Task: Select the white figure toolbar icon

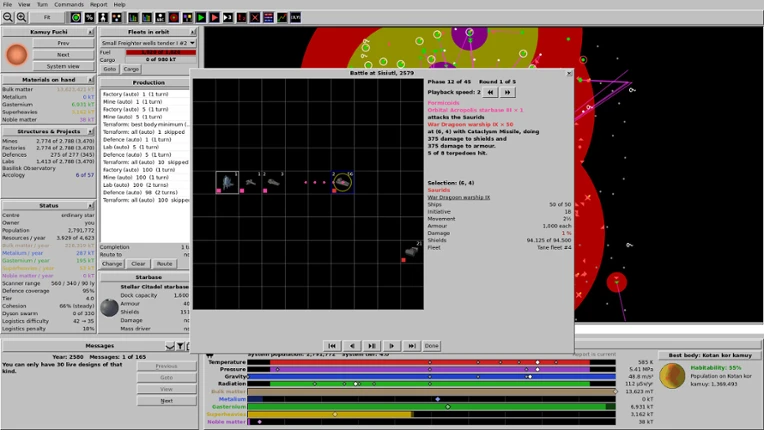Action: [x=103, y=18]
